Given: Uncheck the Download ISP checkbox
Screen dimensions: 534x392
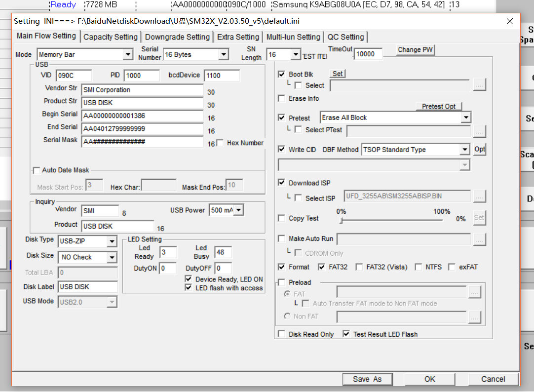Looking at the screenshot, I should tap(281, 183).
